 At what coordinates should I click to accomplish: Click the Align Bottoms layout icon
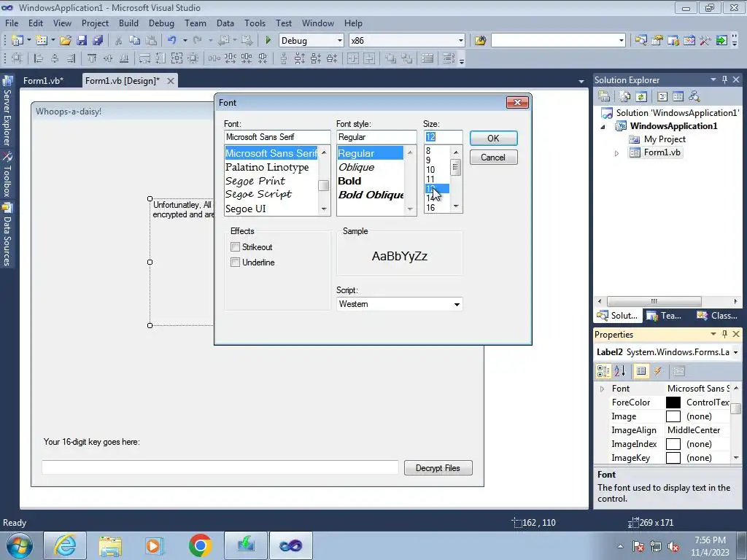[x=124, y=58]
